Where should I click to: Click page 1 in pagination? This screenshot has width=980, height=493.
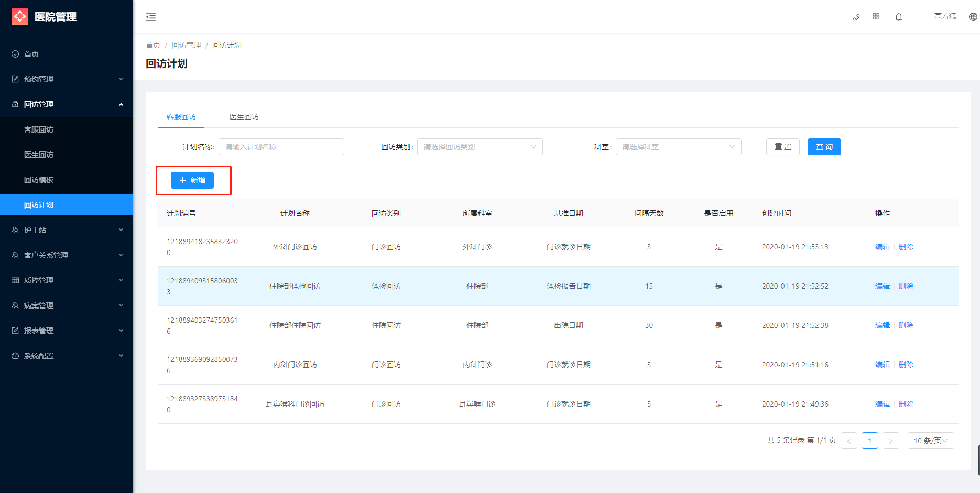click(870, 441)
